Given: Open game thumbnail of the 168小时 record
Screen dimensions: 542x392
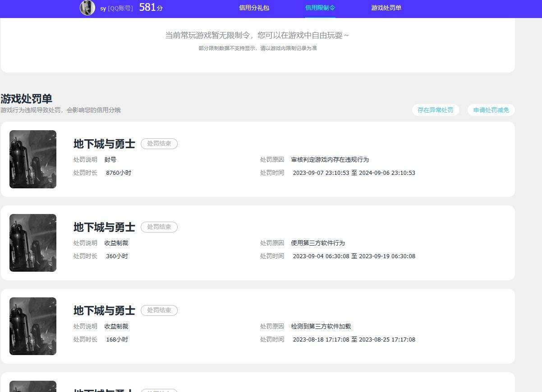Looking at the screenshot, I should tap(33, 326).
